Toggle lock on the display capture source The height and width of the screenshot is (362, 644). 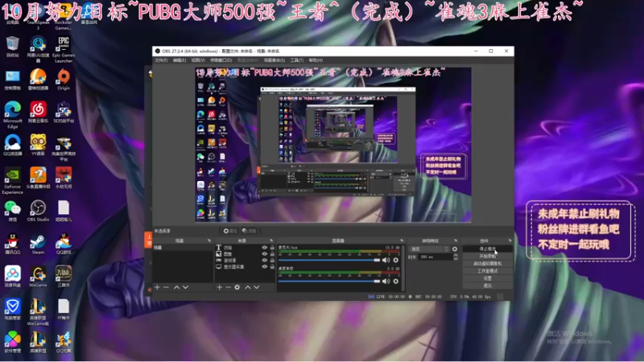pos(272,267)
